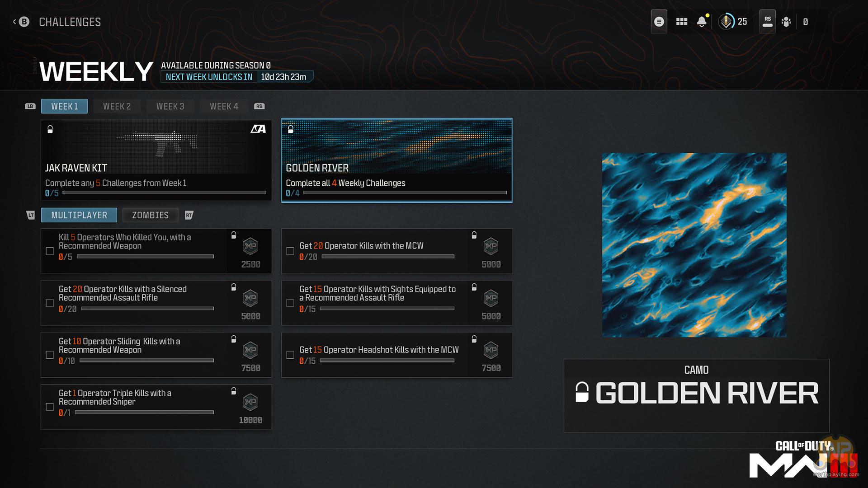868x488 pixels.
Task: Open the social friends party icon
Action: coord(786,22)
